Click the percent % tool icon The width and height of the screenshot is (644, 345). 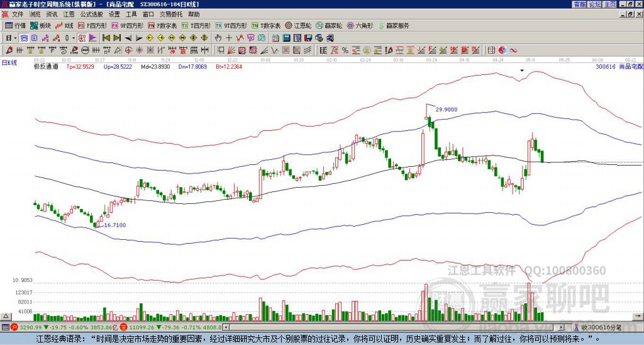pos(345,50)
